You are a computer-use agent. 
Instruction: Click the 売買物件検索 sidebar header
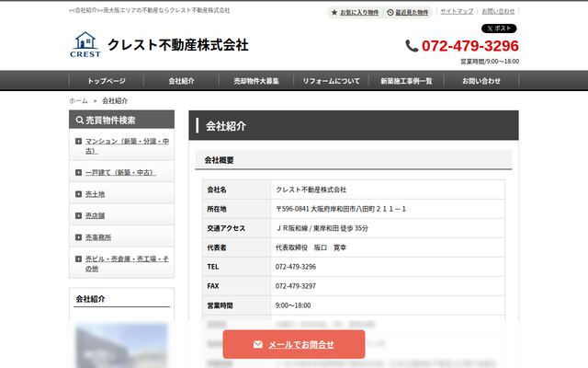[121, 120]
